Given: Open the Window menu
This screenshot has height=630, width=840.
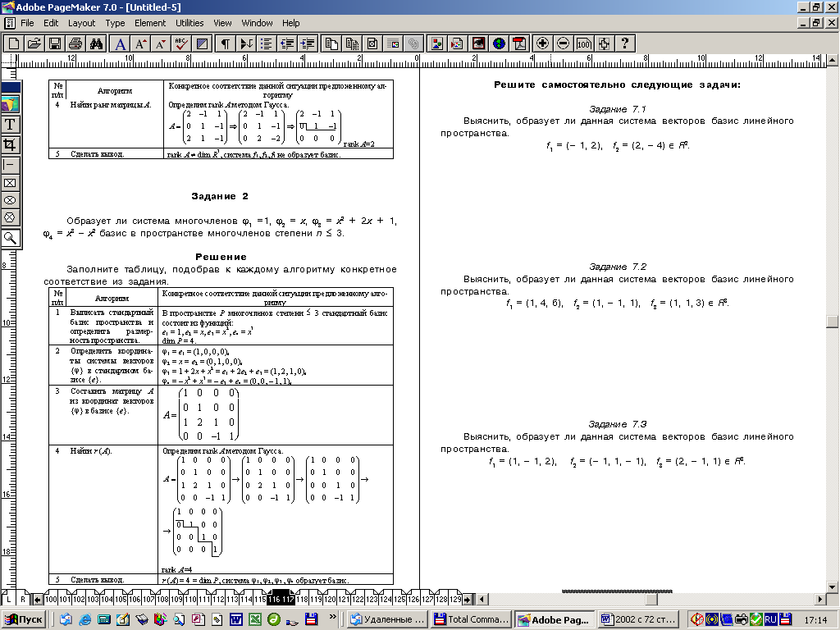Looking at the screenshot, I should point(257,23).
